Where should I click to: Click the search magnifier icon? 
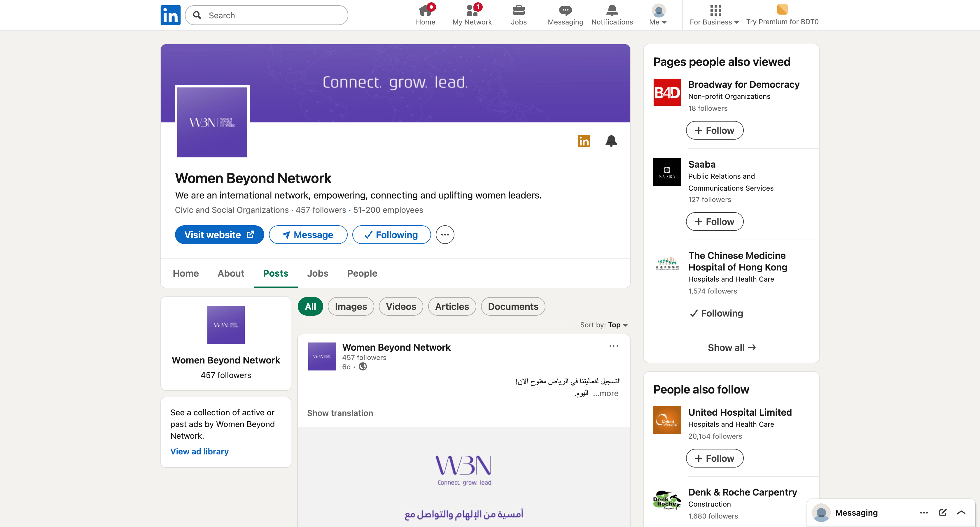click(x=197, y=15)
